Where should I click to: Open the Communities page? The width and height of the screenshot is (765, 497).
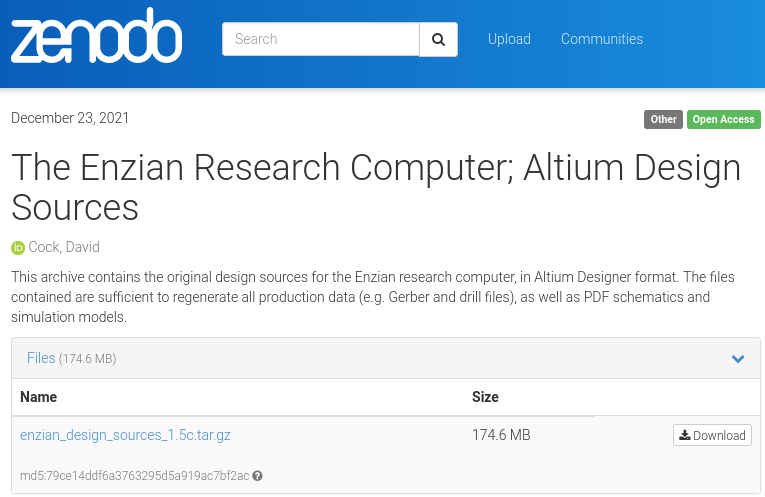point(602,39)
